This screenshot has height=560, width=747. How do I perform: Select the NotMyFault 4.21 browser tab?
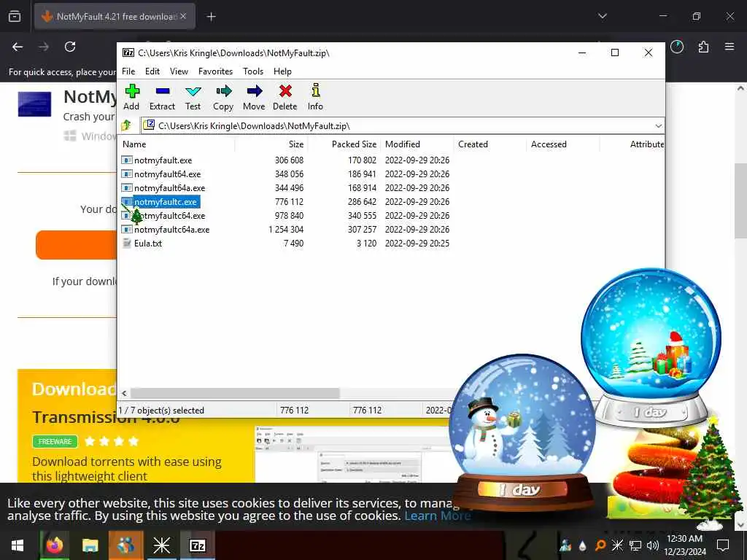[x=115, y=16]
